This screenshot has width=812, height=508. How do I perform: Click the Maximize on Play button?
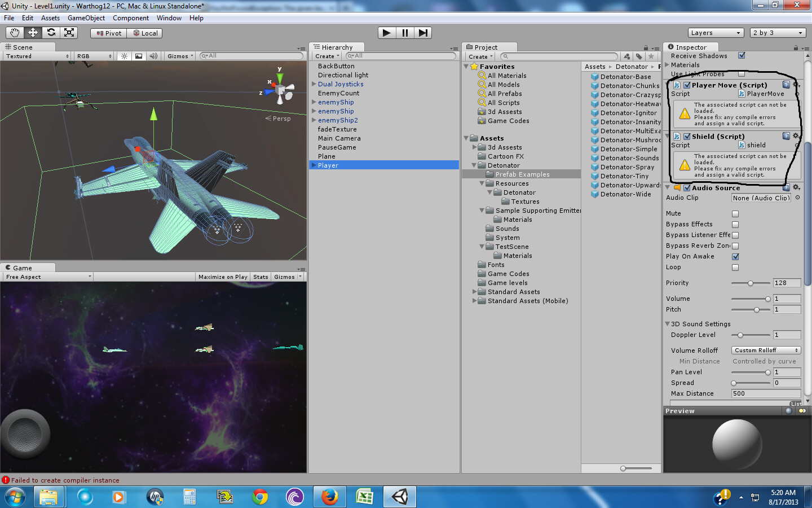[223, 277]
